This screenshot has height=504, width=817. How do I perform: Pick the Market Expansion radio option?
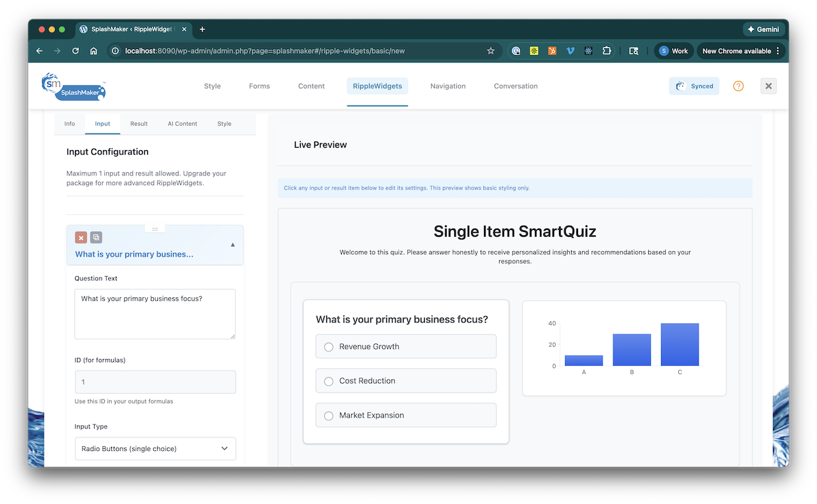coord(329,416)
